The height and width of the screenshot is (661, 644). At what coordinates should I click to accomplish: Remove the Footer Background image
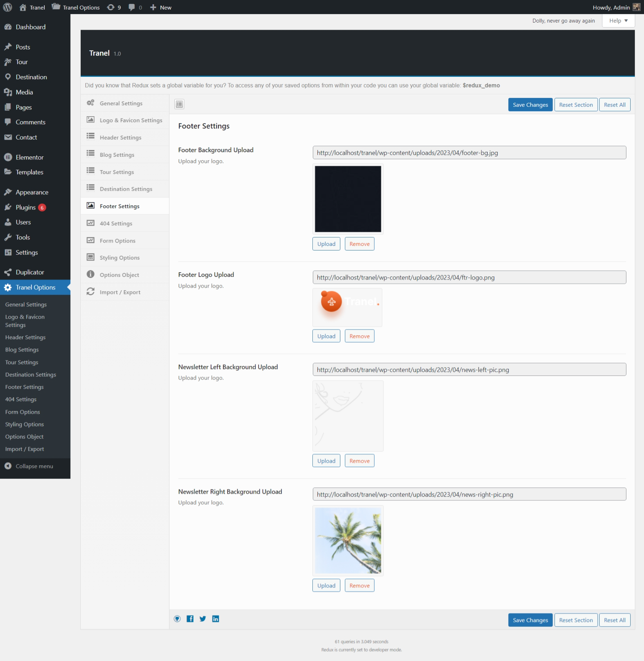[359, 244]
